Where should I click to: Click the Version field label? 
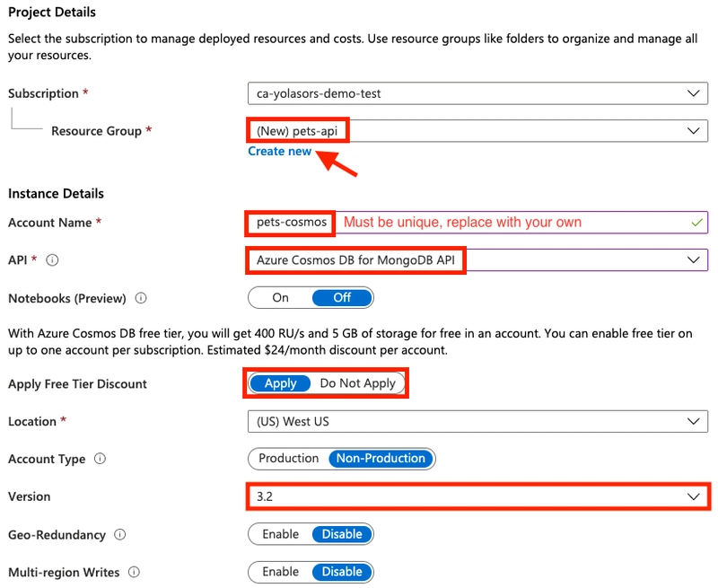point(30,496)
